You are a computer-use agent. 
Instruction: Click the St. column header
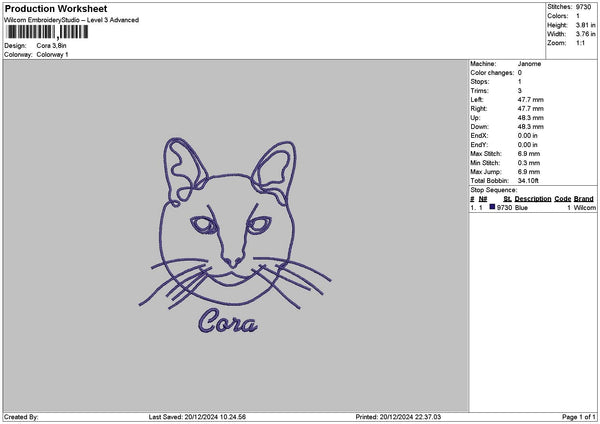pyautogui.click(x=507, y=198)
